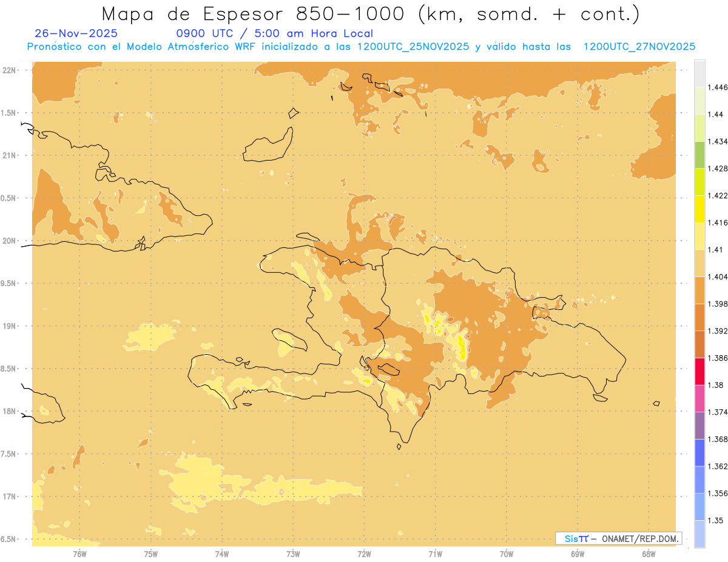Select the legend value "1.398"
The width and height of the screenshot is (728, 562).
point(718,304)
